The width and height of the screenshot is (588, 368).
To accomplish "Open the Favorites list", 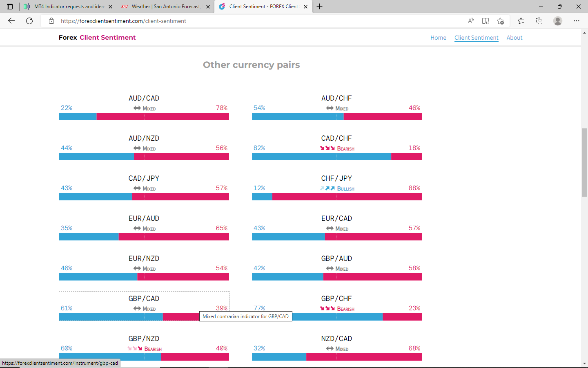I will (521, 21).
